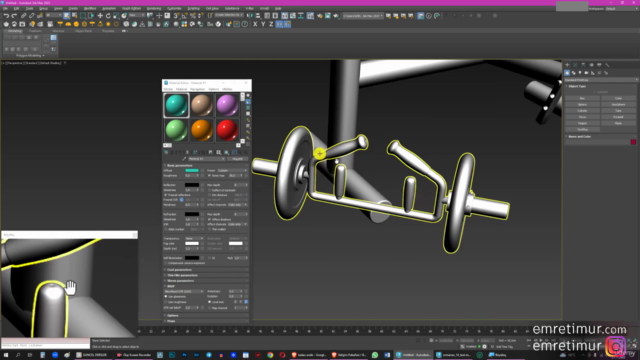Open Material Editor Utilities menu
This screenshot has height=360, width=640.
pos(227,89)
